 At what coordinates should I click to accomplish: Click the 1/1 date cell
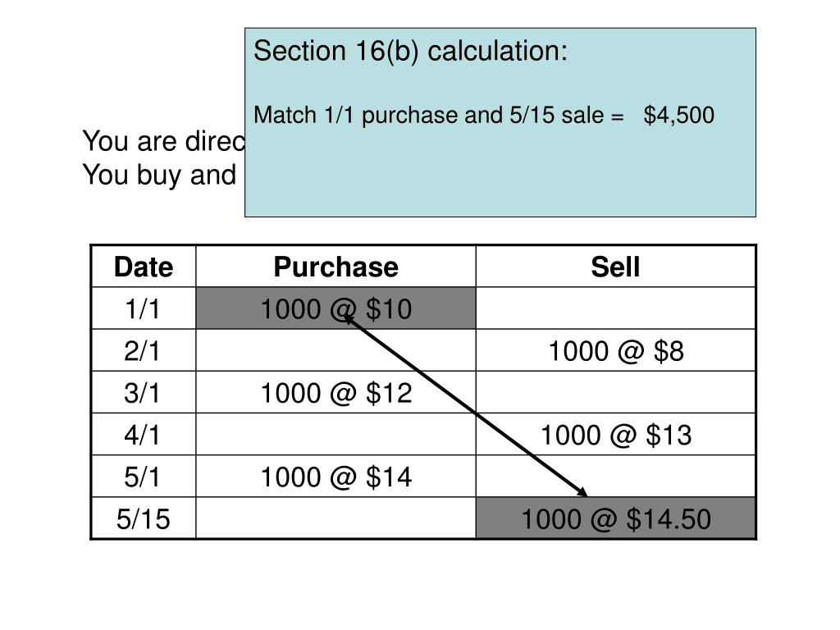[144, 308]
